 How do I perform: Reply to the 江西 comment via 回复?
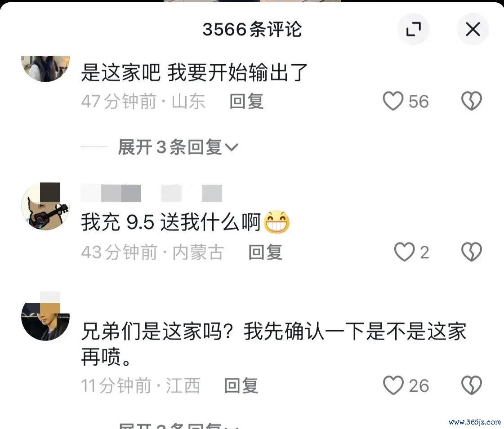241,385
